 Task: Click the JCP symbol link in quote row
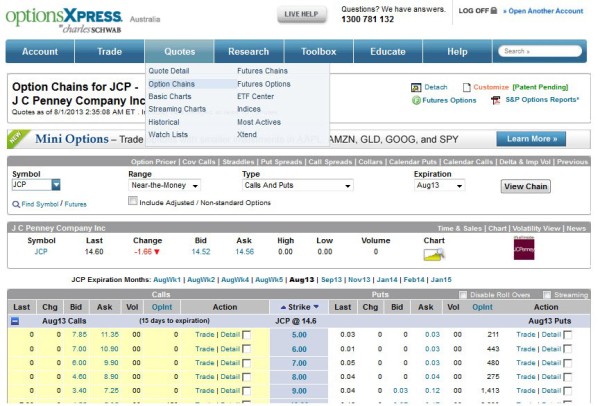click(x=41, y=252)
